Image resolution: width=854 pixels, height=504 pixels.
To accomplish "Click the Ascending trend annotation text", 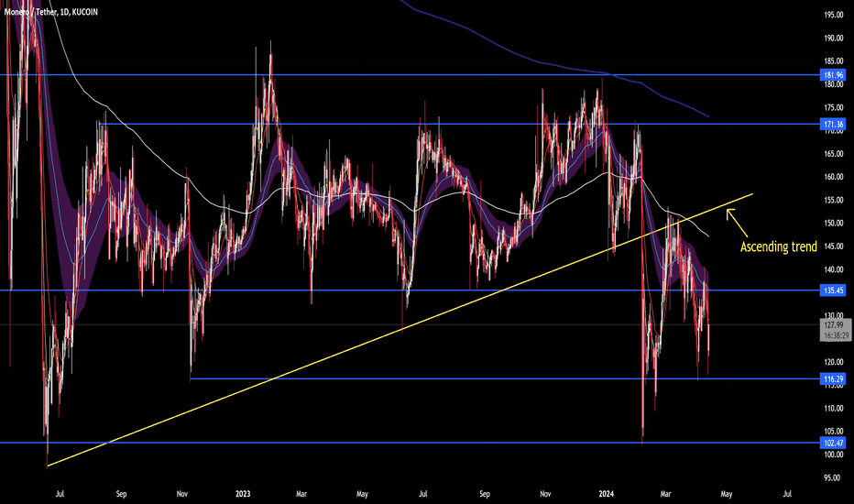I will (x=778, y=247).
